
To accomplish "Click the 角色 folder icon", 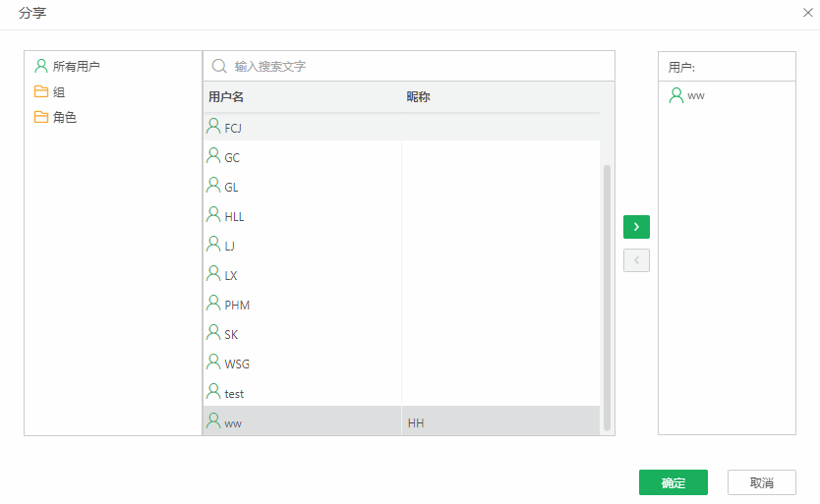I will click(41, 117).
